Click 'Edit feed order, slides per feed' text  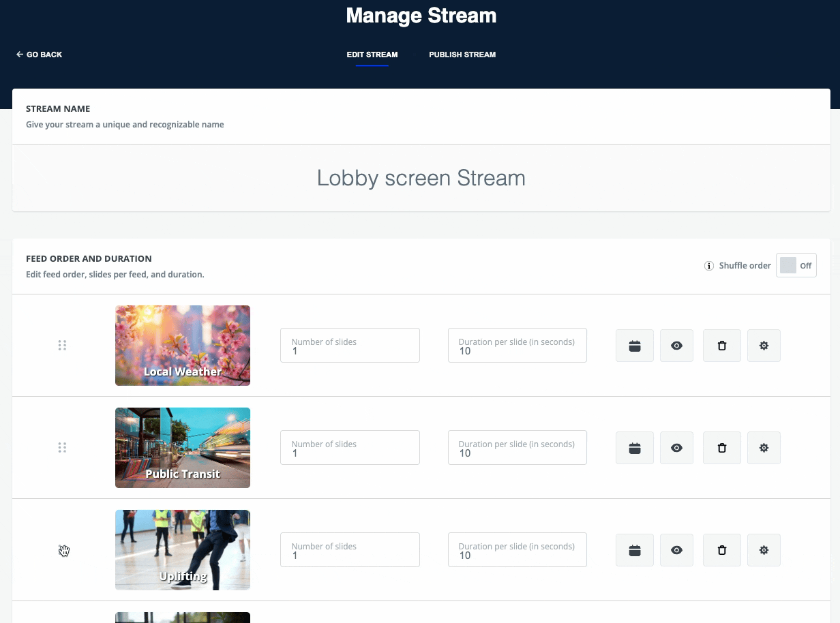point(115,275)
